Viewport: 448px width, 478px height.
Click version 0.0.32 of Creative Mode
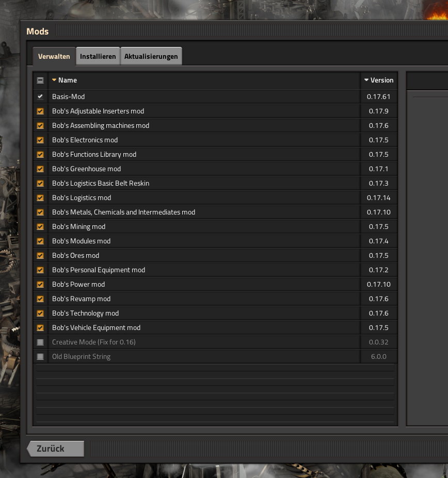click(379, 342)
